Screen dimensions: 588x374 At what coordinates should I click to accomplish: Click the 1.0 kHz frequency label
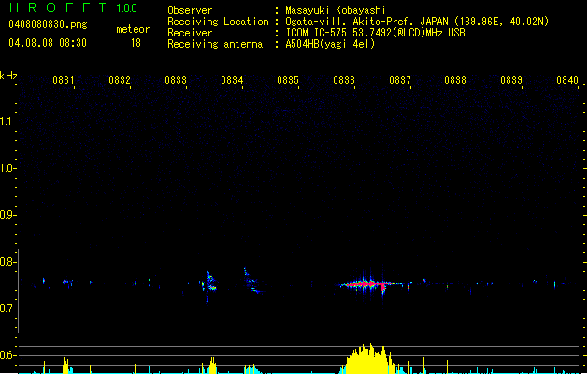tap(8, 168)
